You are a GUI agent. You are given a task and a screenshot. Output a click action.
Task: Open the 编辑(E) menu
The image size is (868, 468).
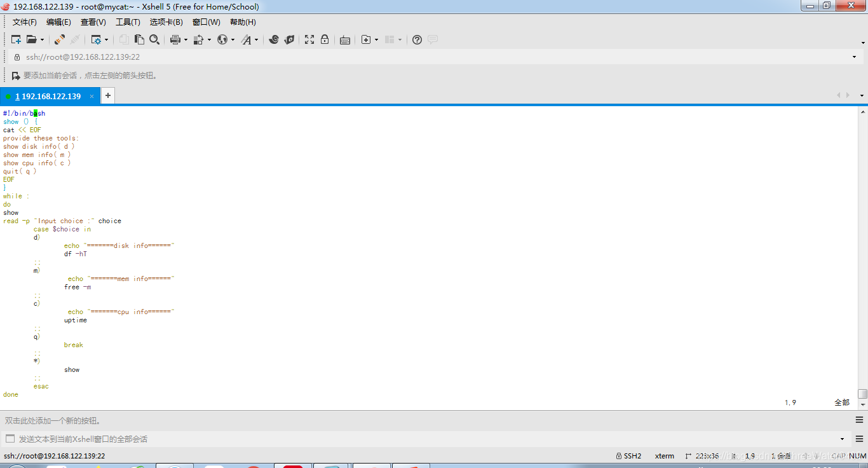pos(59,22)
